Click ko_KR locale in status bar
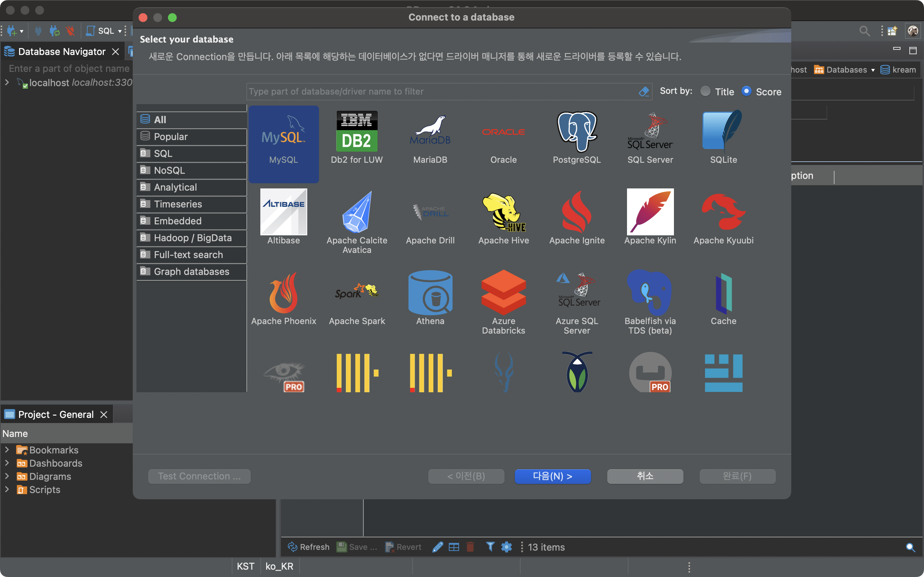The width and height of the screenshot is (924, 577). click(x=279, y=566)
